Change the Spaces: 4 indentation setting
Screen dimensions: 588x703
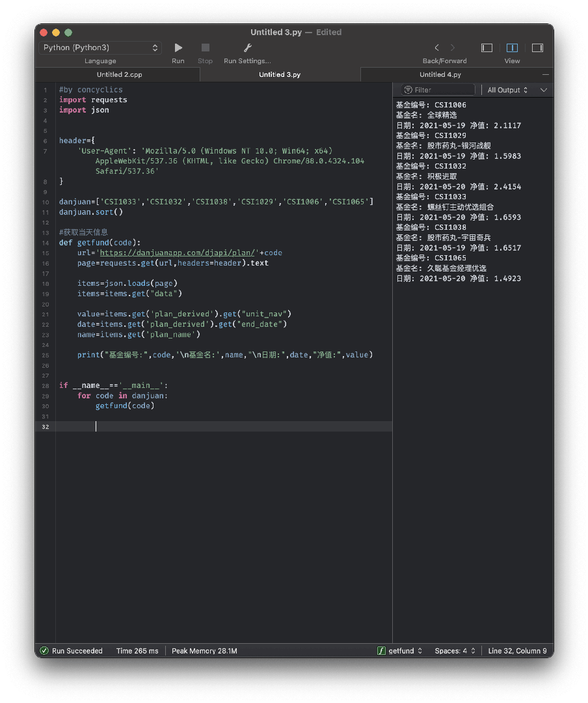click(x=455, y=651)
